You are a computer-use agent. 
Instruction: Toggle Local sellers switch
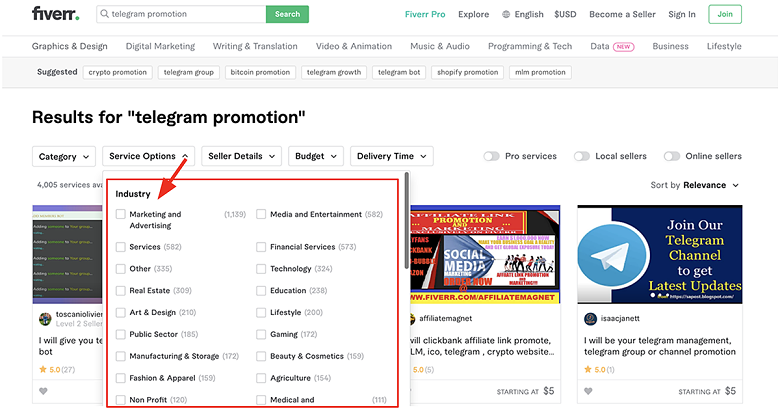[582, 156]
